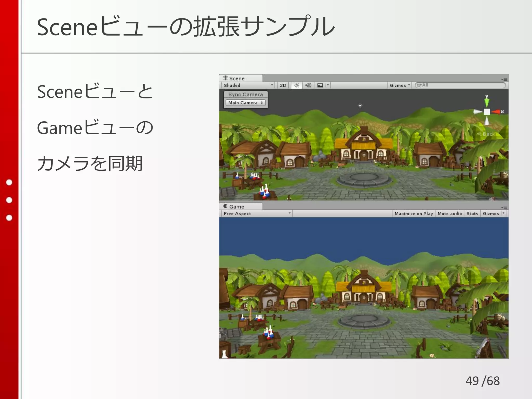Screen dimensions: 532x399
Task: Toggle scene lighting sun icon
Action: click(x=297, y=85)
